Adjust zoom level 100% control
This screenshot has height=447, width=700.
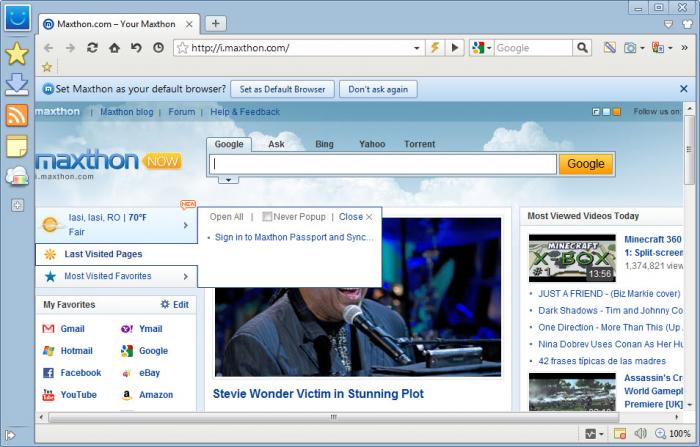pyautogui.click(x=673, y=434)
